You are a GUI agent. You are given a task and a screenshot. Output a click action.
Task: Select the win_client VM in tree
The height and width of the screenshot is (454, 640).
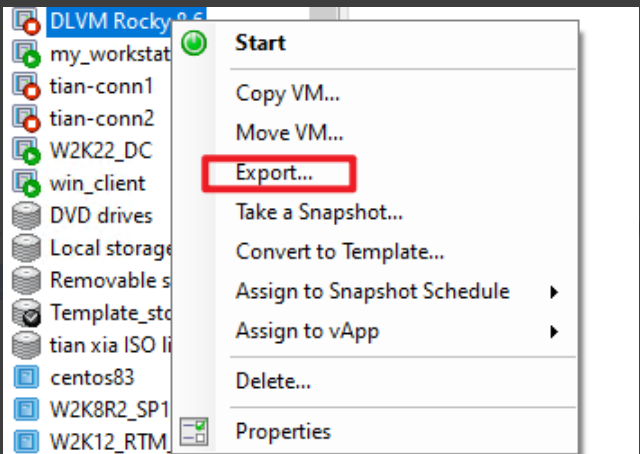(x=97, y=183)
